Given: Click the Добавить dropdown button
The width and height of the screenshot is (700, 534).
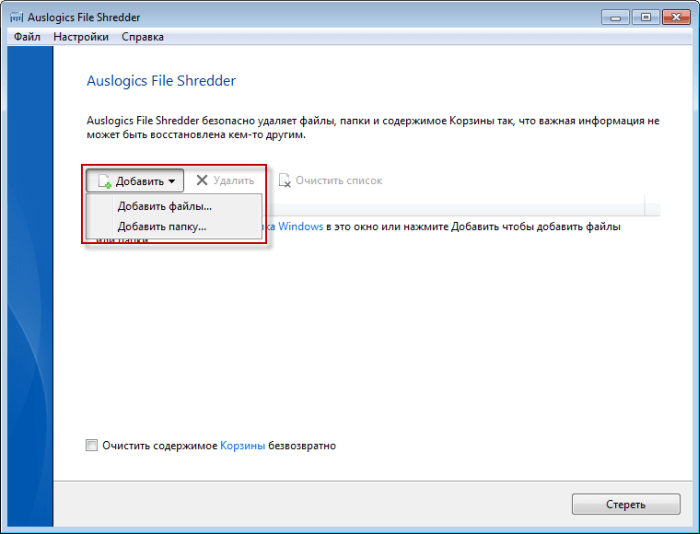Looking at the screenshot, I should [x=135, y=181].
